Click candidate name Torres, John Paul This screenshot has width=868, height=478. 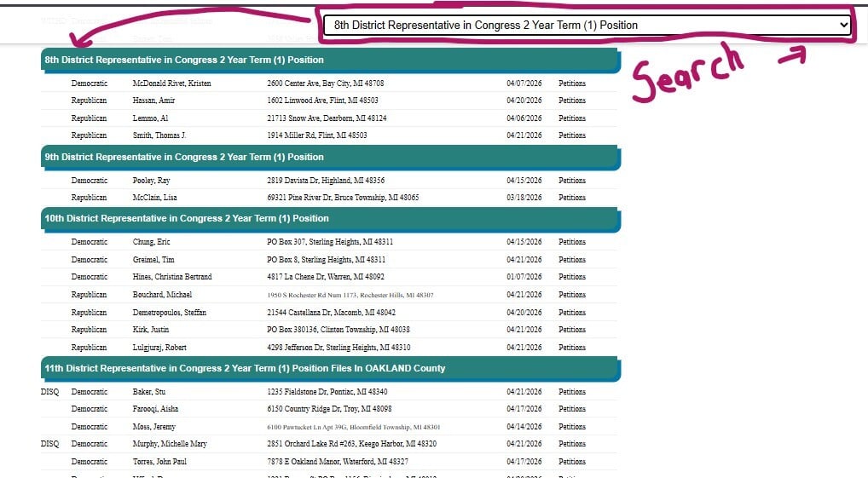[x=159, y=462]
